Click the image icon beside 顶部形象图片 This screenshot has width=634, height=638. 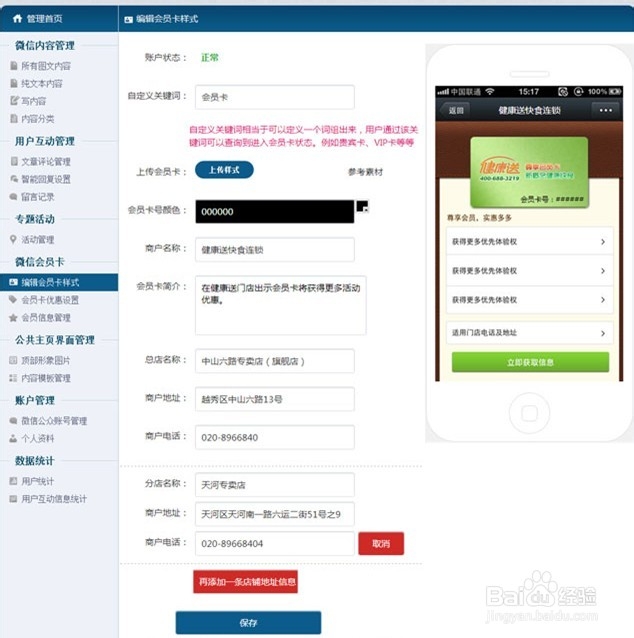(x=13, y=360)
